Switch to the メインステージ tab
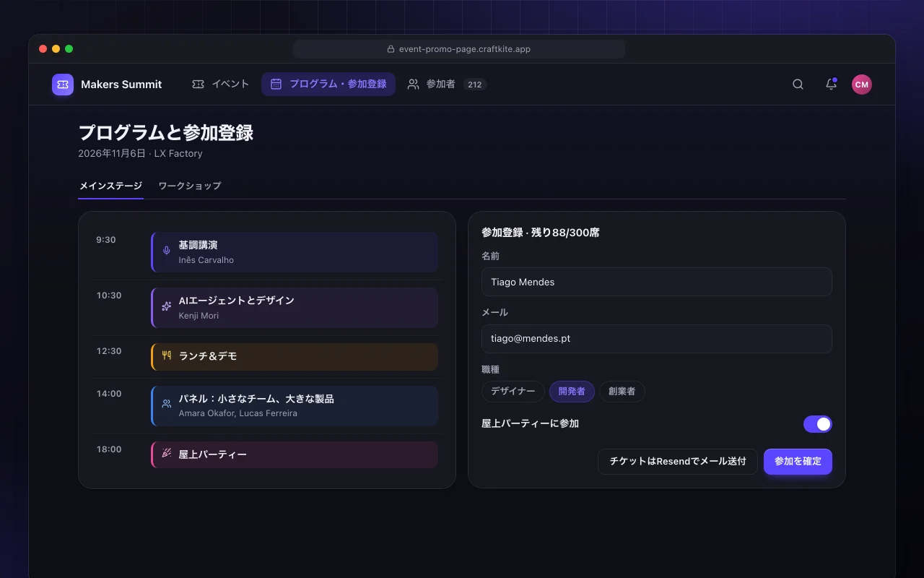This screenshot has width=924, height=578. click(110, 186)
